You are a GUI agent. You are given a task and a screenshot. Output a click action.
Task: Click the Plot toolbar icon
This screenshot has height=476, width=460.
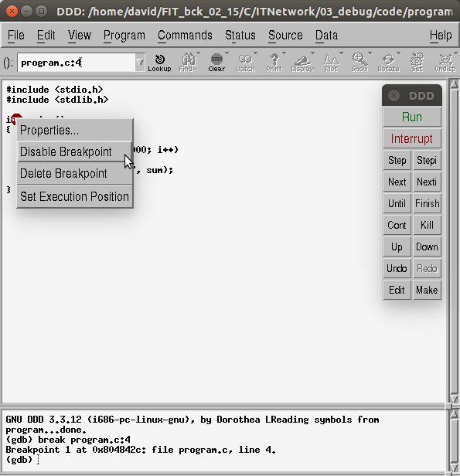click(331, 63)
